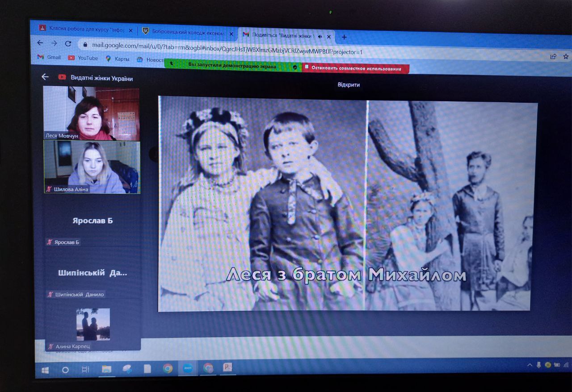Open File Explorer from the taskbar
The height and width of the screenshot is (392, 572).
pos(106,369)
